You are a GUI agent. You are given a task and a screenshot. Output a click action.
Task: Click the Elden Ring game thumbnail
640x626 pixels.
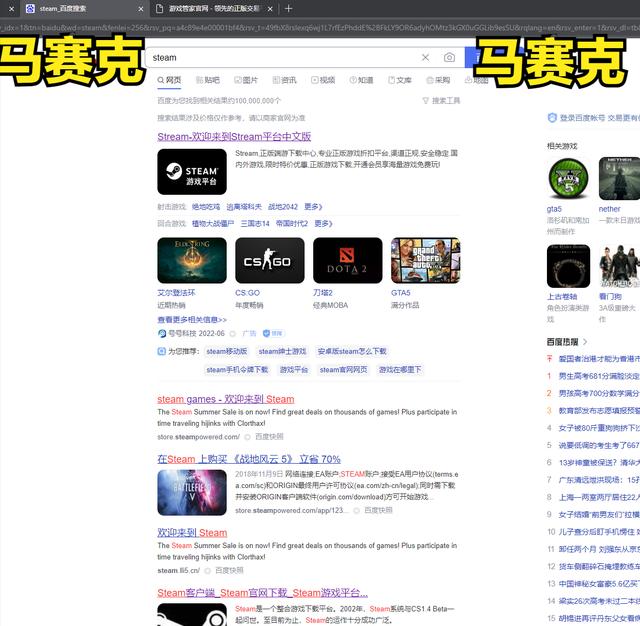pos(192,261)
